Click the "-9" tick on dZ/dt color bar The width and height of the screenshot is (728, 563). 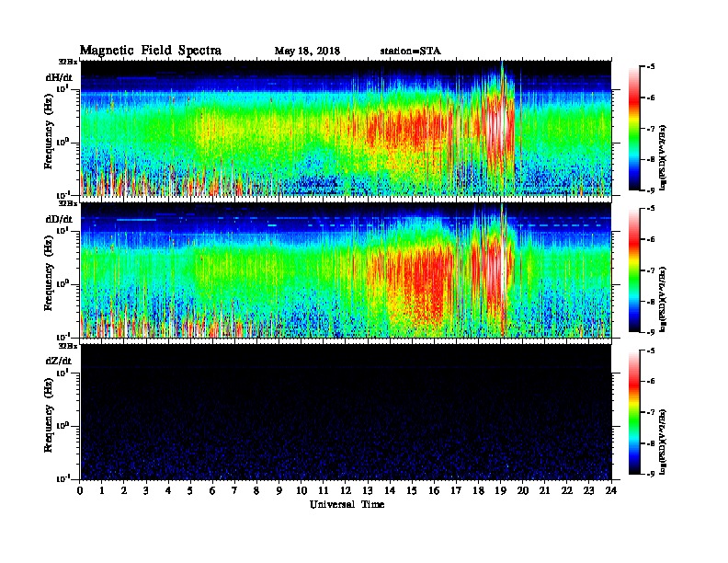651,474
